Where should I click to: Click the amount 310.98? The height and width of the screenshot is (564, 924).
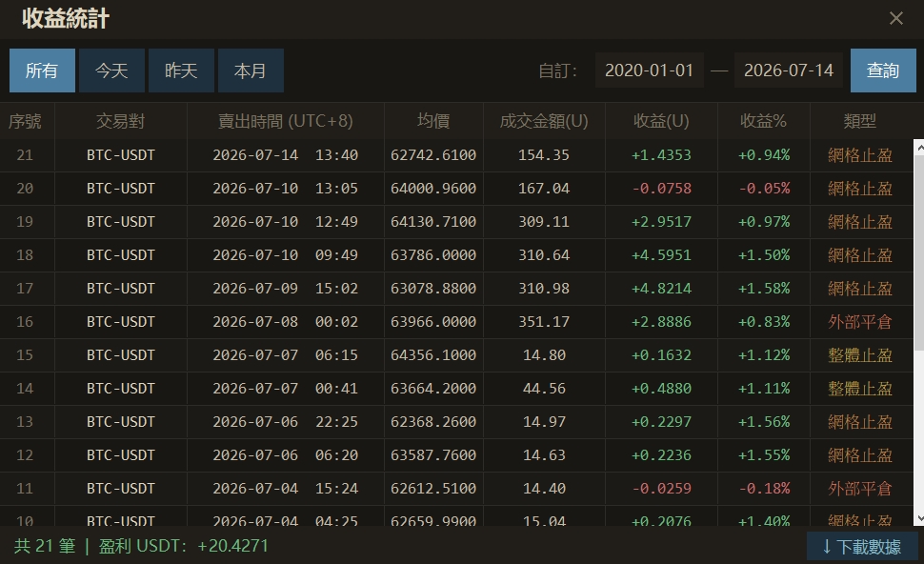pos(544,288)
